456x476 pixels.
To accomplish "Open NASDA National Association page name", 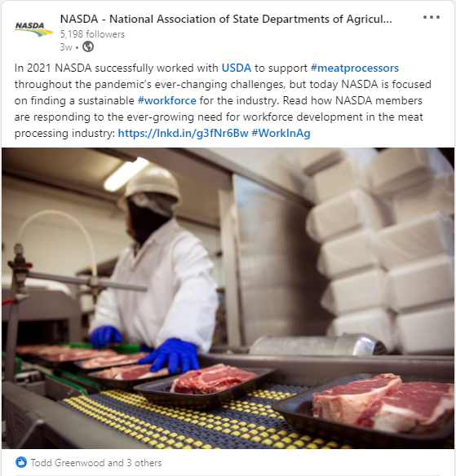I will [226, 19].
